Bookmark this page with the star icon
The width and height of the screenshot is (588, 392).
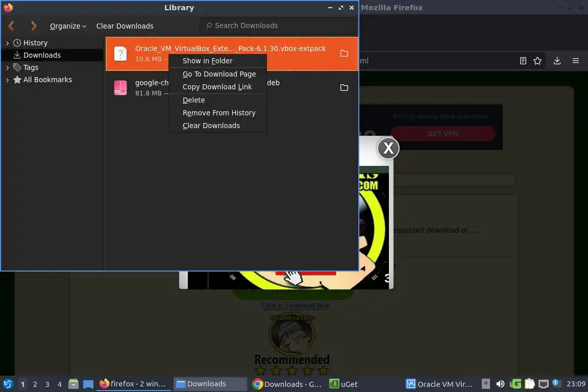[x=537, y=61]
